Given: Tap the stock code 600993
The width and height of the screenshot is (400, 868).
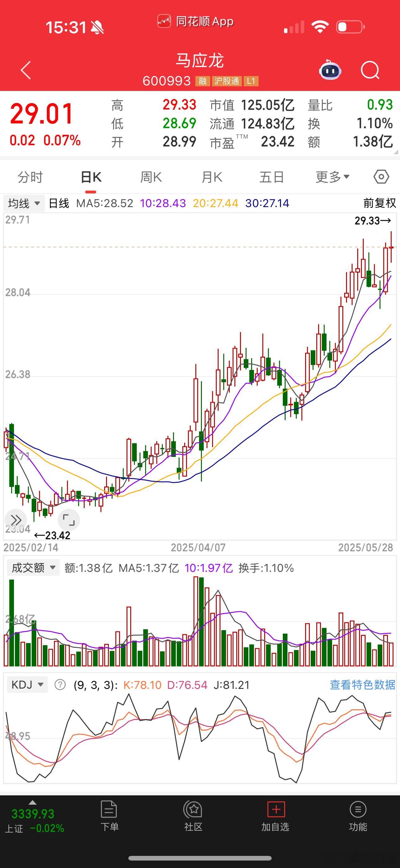Looking at the screenshot, I should pyautogui.click(x=167, y=81).
